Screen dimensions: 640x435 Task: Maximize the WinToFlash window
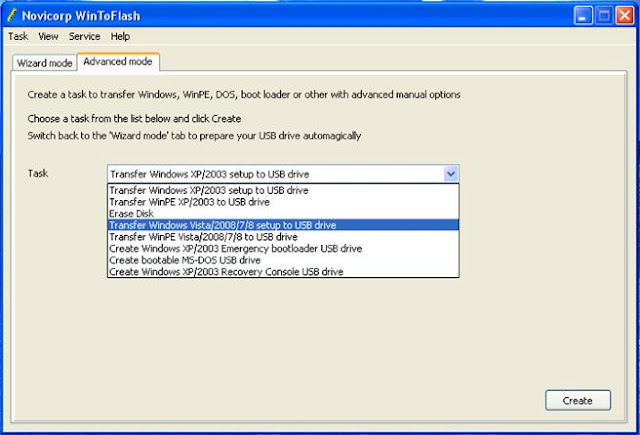pos(604,16)
